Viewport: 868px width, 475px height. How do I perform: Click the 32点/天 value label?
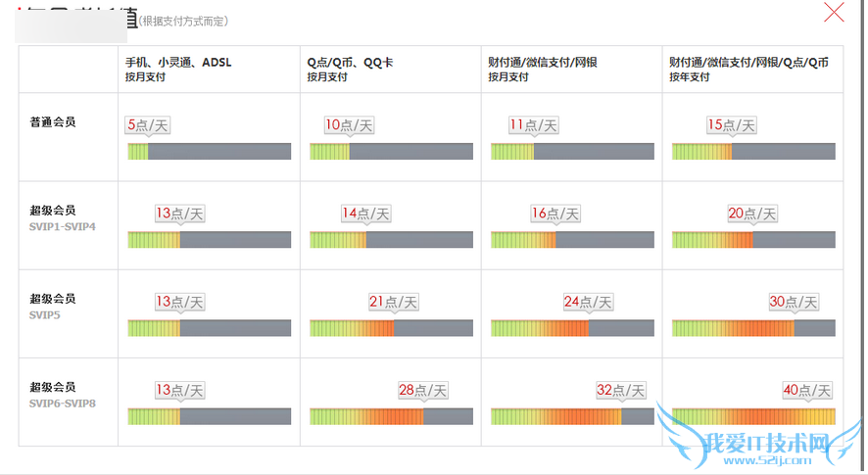(x=621, y=390)
